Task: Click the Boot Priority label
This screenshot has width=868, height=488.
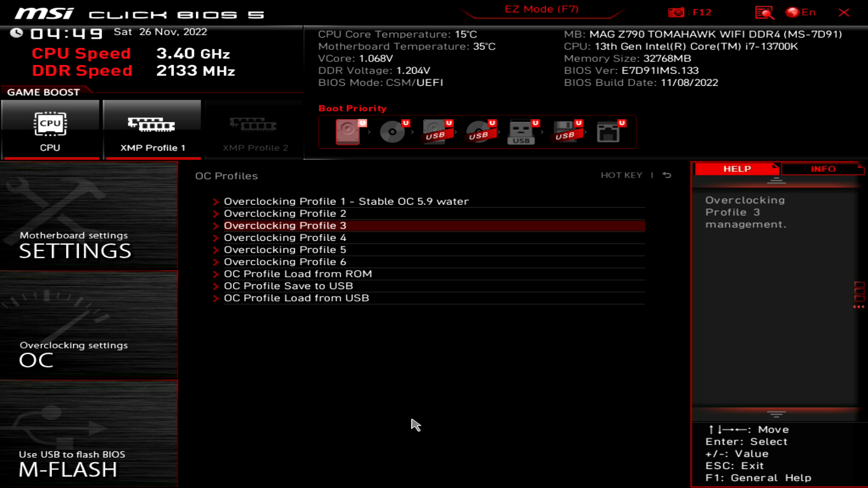Action: point(353,108)
